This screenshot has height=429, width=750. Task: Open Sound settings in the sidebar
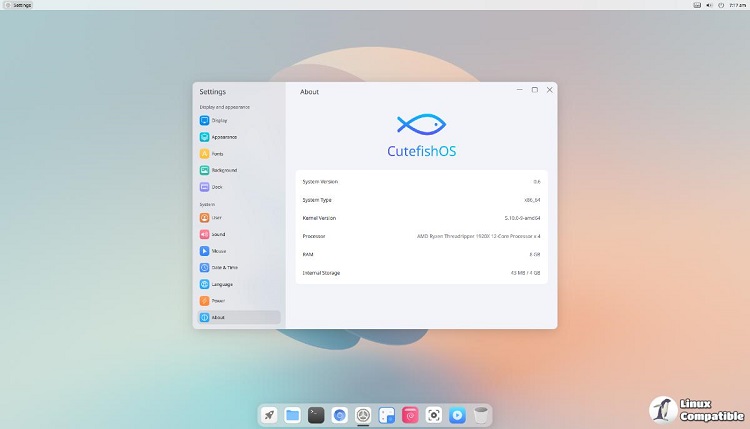[x=218, y=234]
